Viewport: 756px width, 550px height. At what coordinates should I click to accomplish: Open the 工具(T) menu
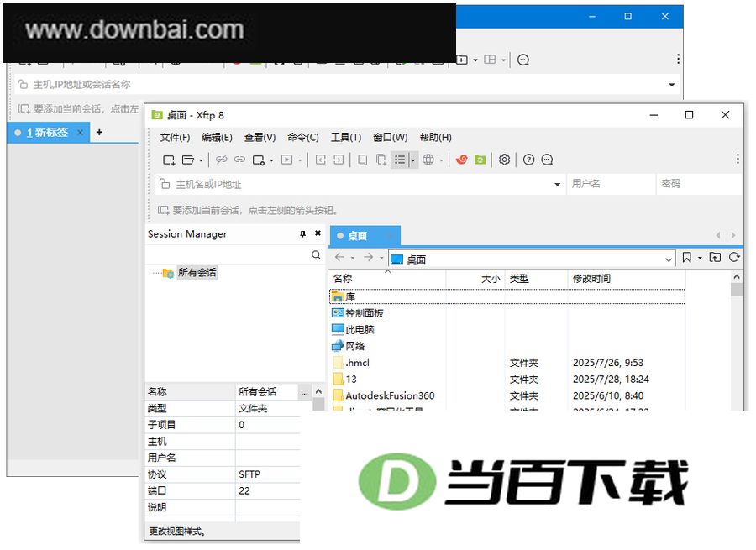coord(346,138)
